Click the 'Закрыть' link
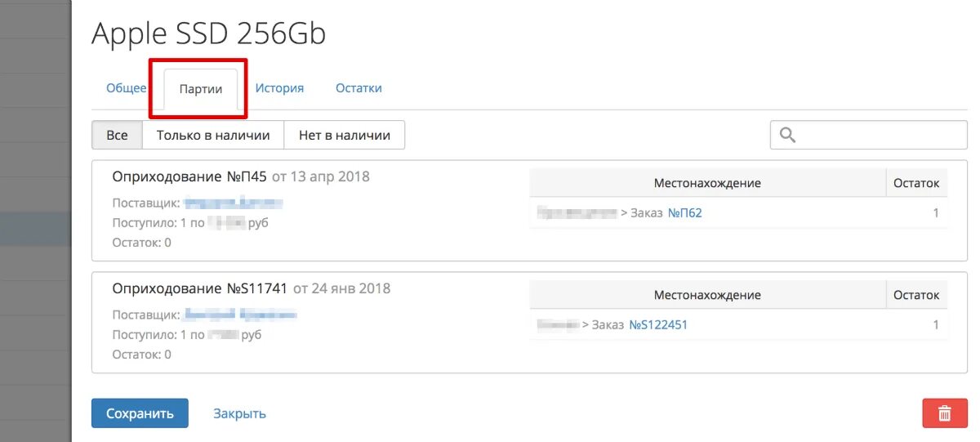 point(239,413)
